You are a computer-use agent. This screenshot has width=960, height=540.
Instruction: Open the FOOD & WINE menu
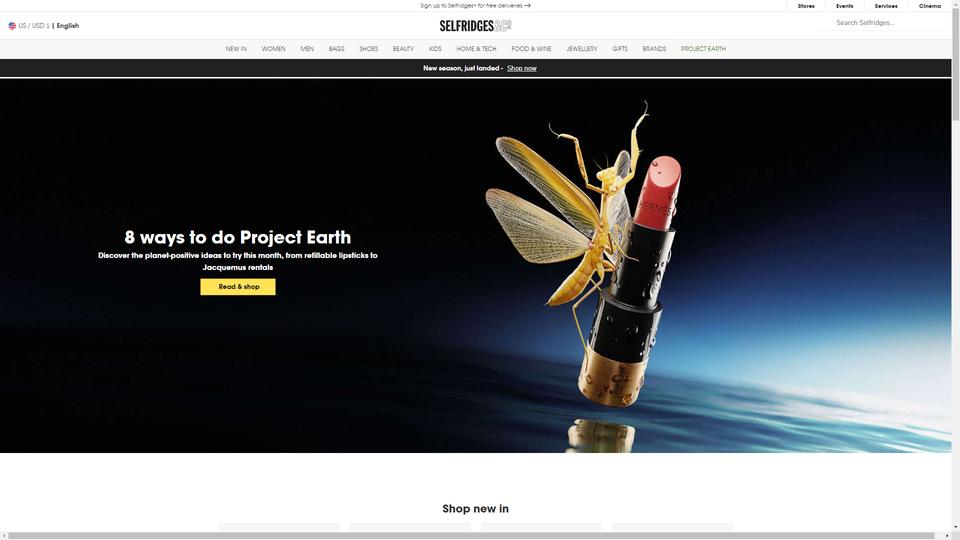pos(531,49)
